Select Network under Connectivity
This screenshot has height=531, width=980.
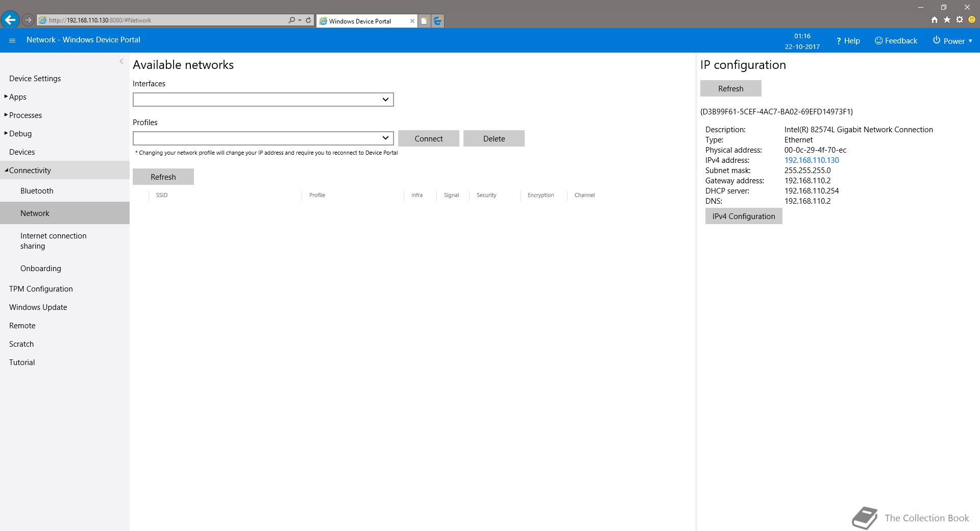click(x=65, y=213)
